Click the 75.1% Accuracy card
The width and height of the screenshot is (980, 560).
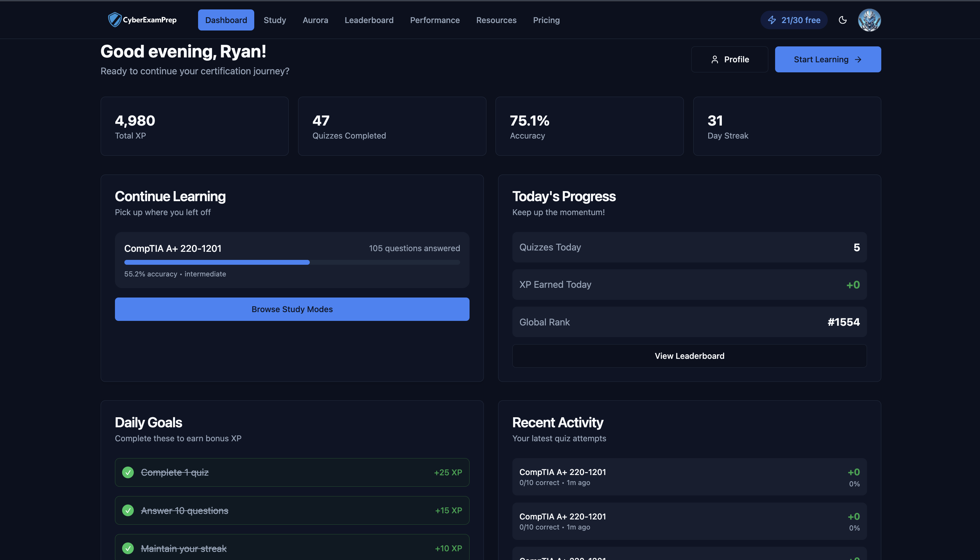[x=589, y=126]
